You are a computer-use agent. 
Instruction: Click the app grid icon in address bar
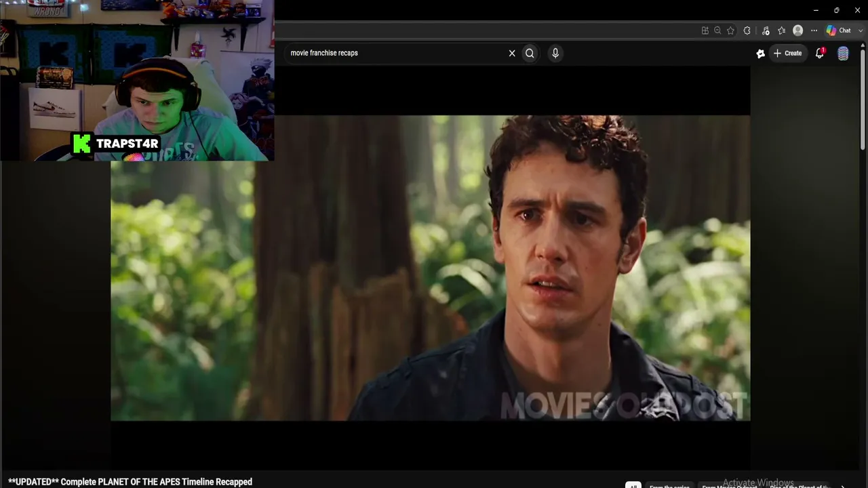point(705,30)
